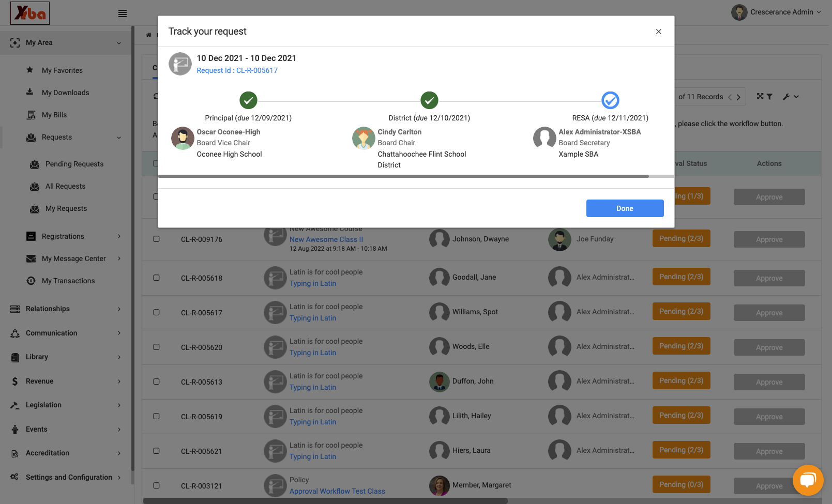Click the District completed step checkmark

429,100
